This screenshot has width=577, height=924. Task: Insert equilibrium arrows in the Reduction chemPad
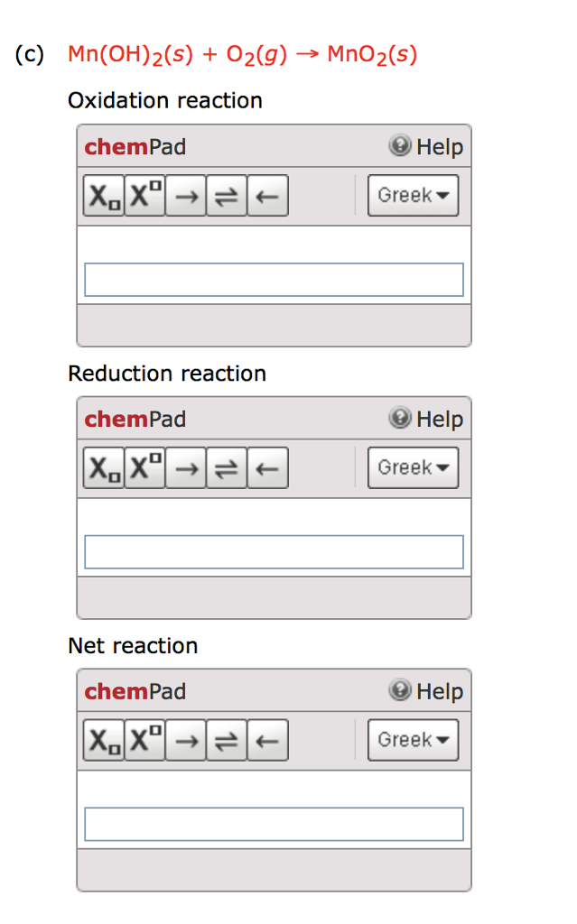pyautogui.click(x=226, y=467)
